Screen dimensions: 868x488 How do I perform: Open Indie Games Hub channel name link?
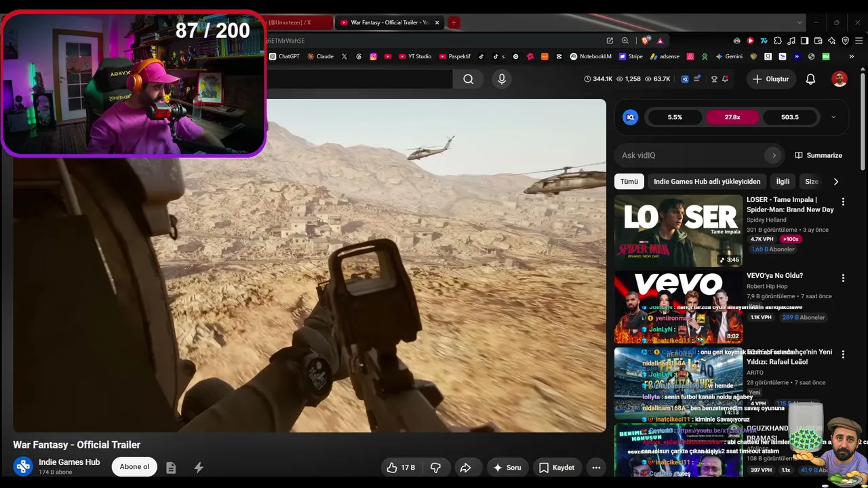pos(69,462)
